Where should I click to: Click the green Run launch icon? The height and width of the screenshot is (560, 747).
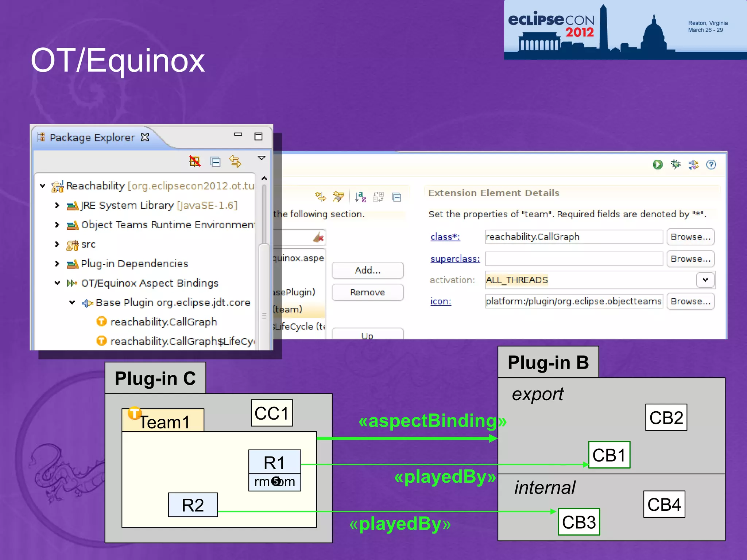pyautogui.click(x=658, y=164)
